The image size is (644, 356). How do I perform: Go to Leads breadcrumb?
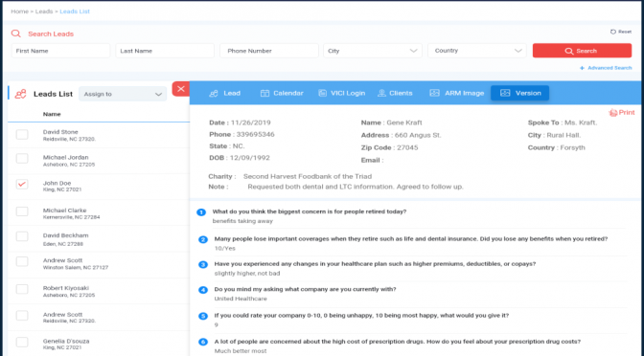click(44, 11)
